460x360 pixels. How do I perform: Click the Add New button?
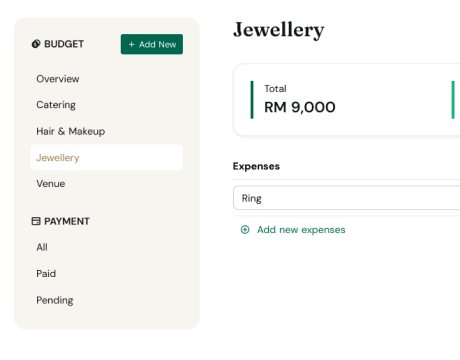tap(152, 44)
